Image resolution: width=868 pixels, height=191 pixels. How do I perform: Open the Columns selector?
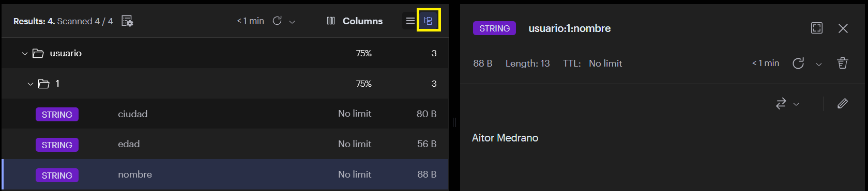(355, 21)
